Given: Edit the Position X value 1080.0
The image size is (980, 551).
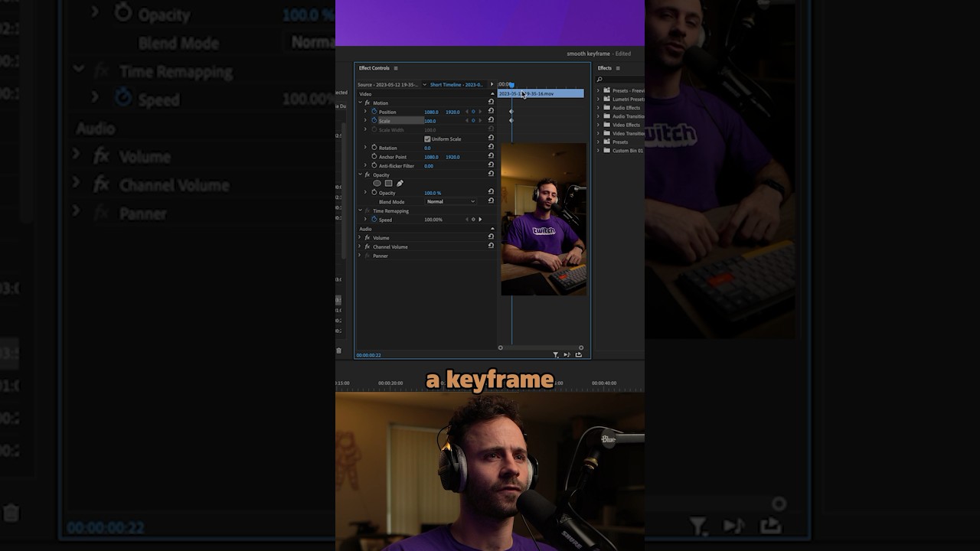Looking at the screenshot, I should [x=431, y=112].
